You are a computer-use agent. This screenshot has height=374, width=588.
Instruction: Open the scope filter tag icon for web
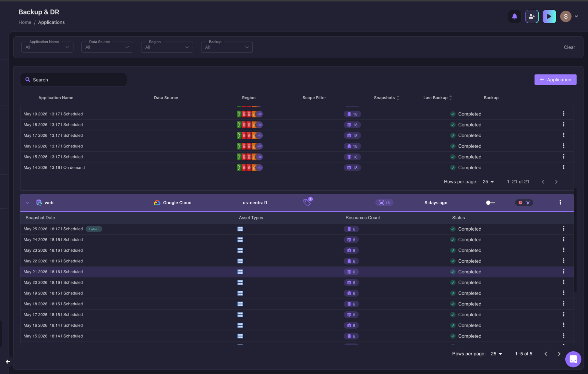(307, 202)
